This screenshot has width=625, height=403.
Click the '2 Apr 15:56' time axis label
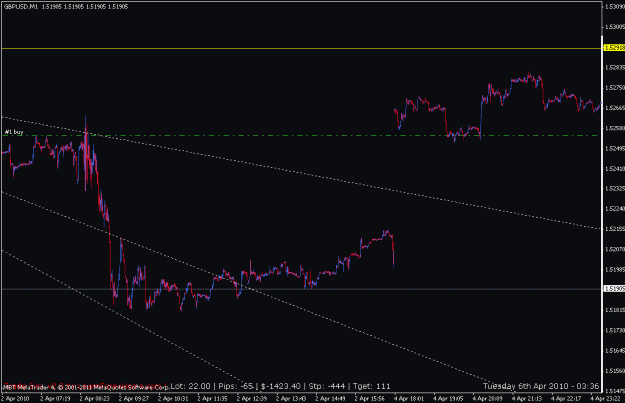pyautogui.click(x=370, y=398)
